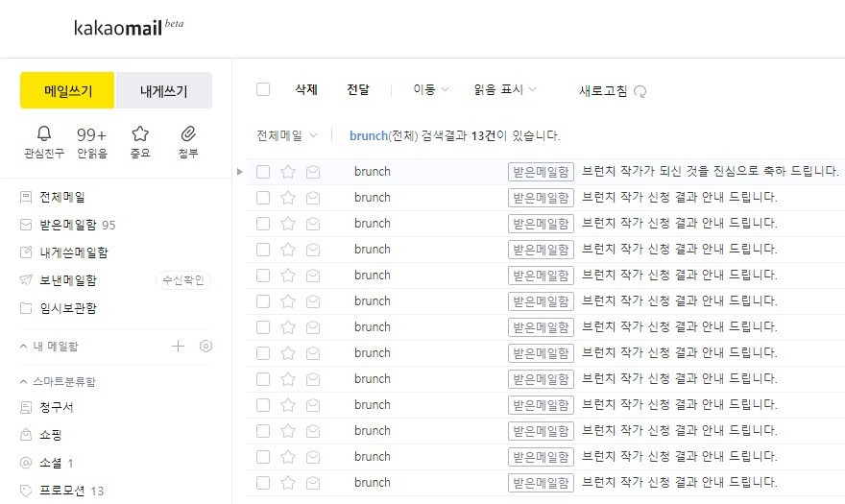Screen dimensions: 845x504
Task: Click the kakaomail beta logo
Action: click(129, 27)
